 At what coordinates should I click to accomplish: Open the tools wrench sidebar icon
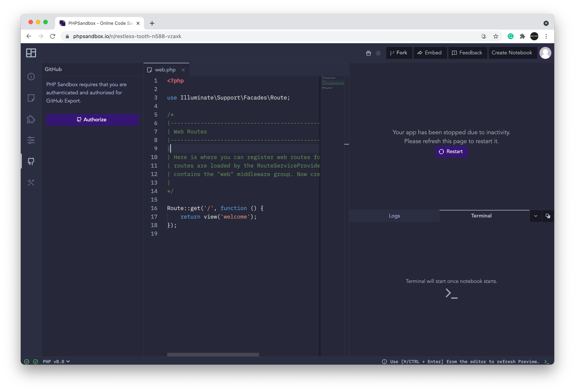tap(31, 183)
